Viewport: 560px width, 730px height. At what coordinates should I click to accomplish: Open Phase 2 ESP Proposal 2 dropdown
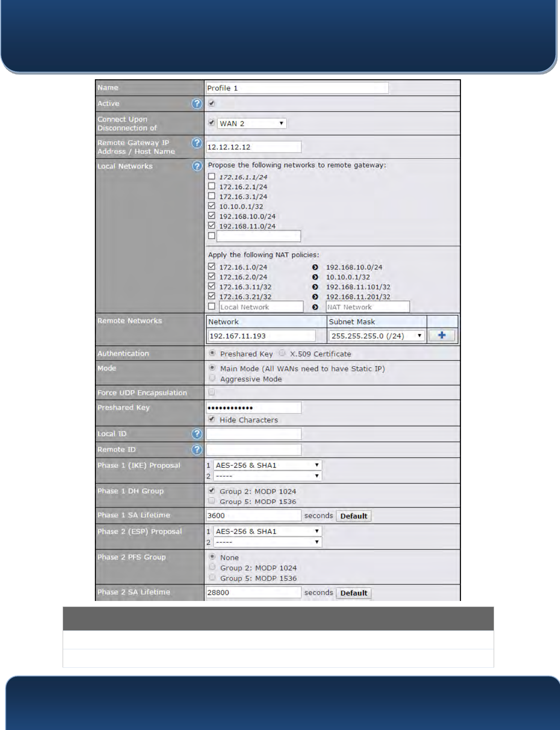tap(267, 542)
